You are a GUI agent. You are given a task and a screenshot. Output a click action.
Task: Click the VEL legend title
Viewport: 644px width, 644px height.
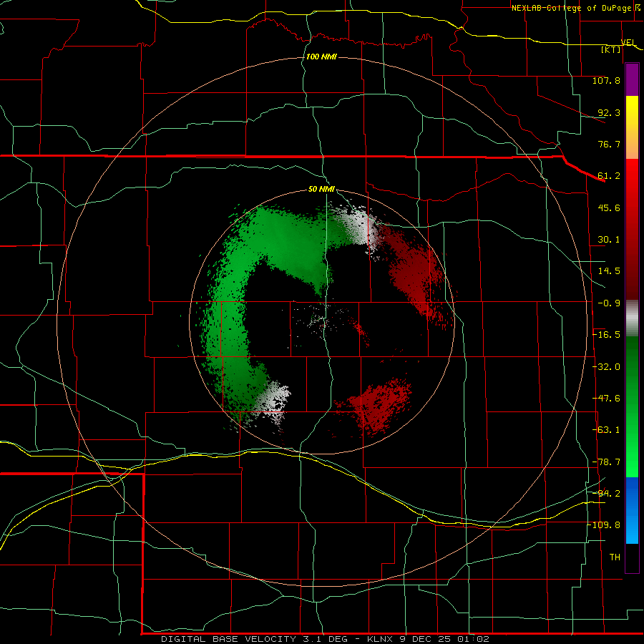tap(628, 42)
